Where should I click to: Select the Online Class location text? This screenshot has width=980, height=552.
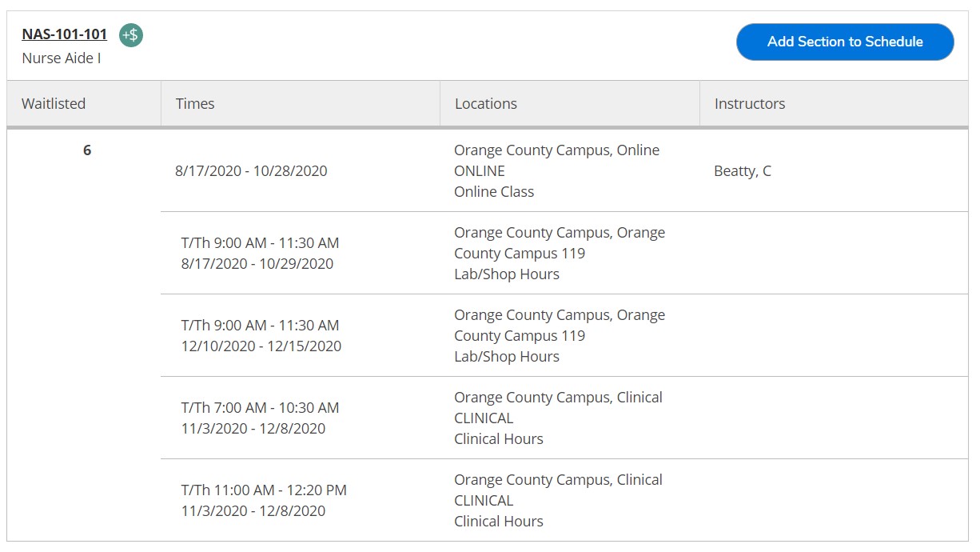point(493,191)
